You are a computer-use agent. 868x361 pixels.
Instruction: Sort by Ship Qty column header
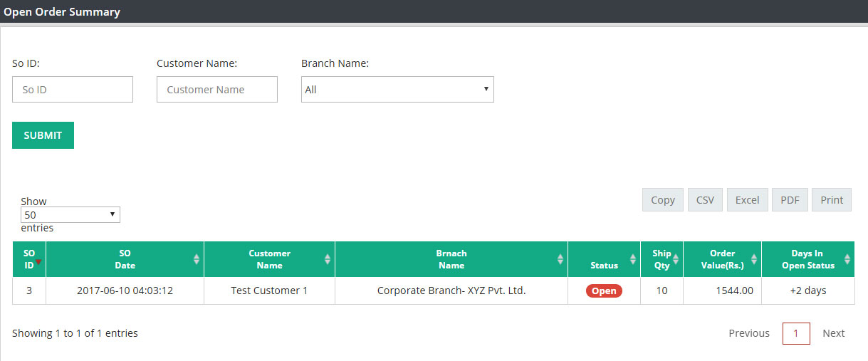click(x=662, y=259)
